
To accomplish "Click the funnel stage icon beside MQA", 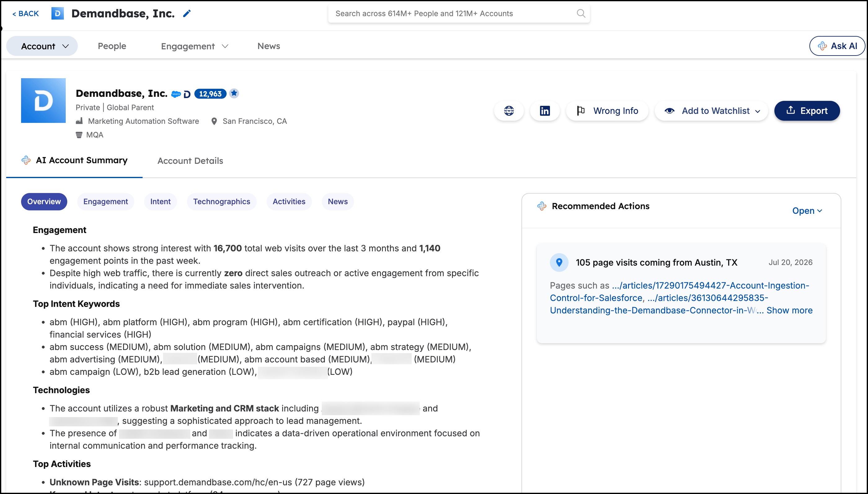I will 79,135.
